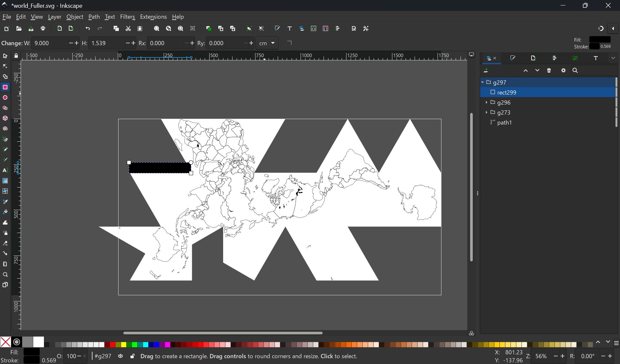
Task: Select the Gradient tool
Action: [x=5, y=181]
